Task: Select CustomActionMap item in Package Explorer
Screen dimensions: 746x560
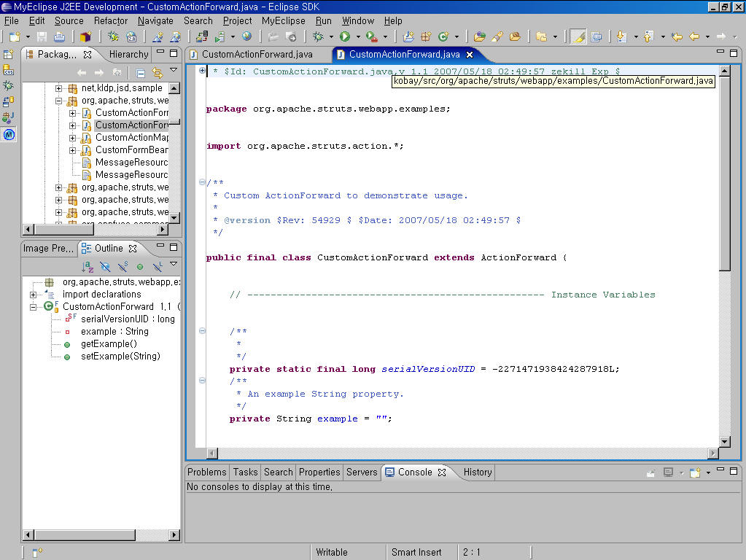Action: point(131,137)
